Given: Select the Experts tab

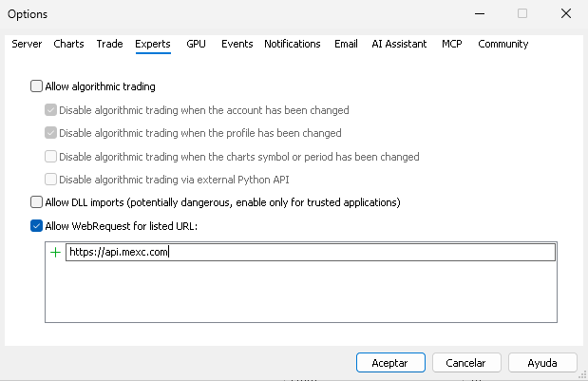Looking at the screenshot, I should tap(153, 45).
